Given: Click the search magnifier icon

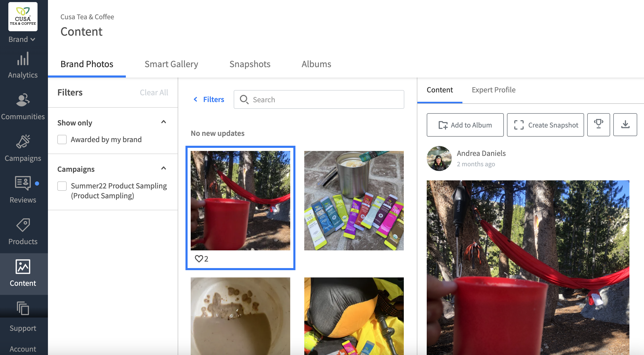Looking at the screenshot, I should tap(244, 99).
